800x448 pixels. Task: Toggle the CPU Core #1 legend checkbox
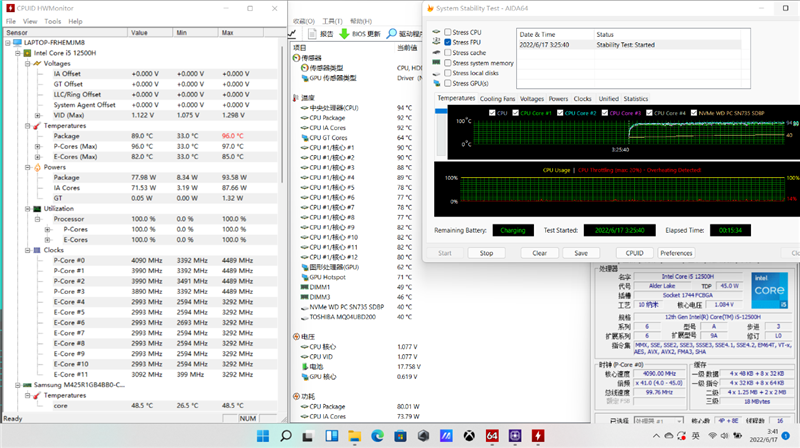coord(515,113)
